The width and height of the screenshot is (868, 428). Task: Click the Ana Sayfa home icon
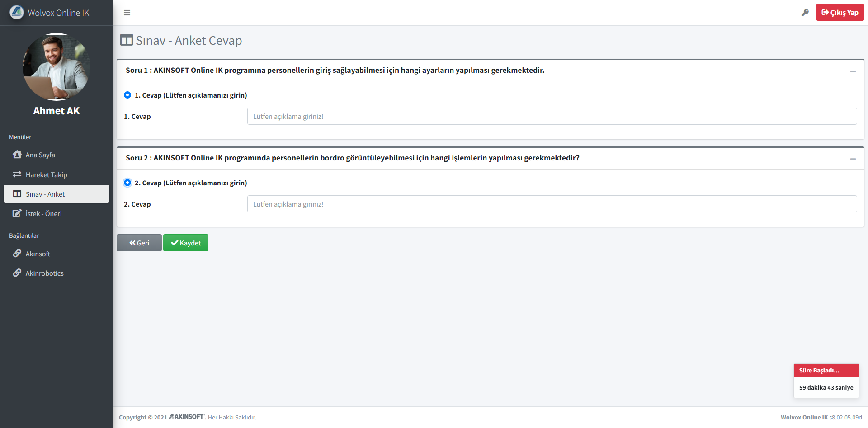tap(17, 155)
